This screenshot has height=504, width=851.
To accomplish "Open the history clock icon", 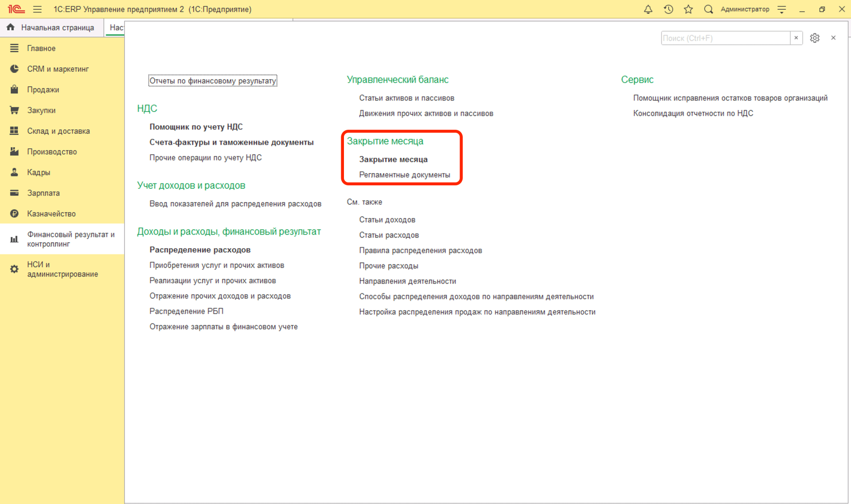I will pos(668,9).
